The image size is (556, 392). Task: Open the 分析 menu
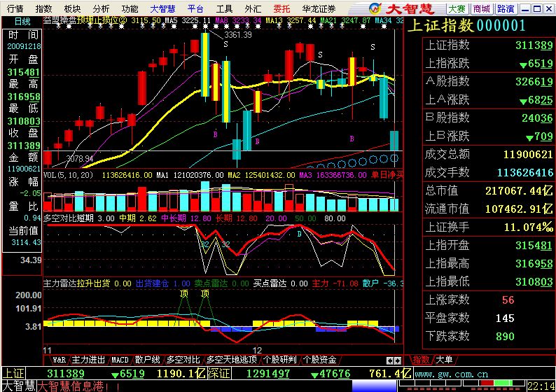click(x=101, y=8)
